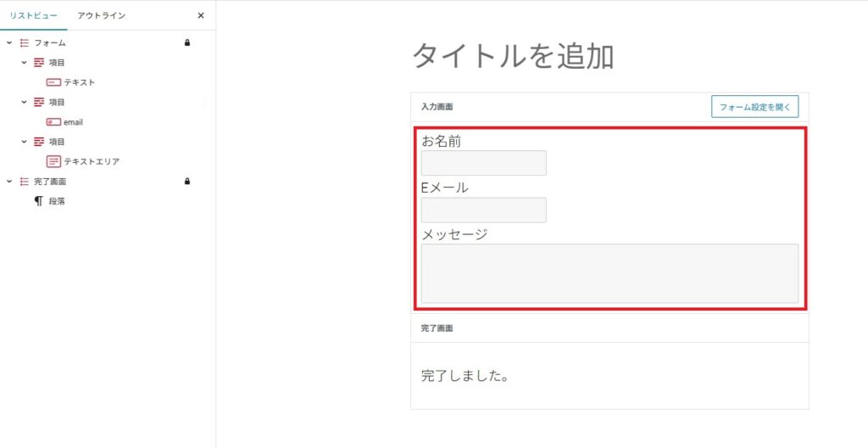Collapse the フォーム tree node
Screen dimensions: 868x448
(9, 42)
